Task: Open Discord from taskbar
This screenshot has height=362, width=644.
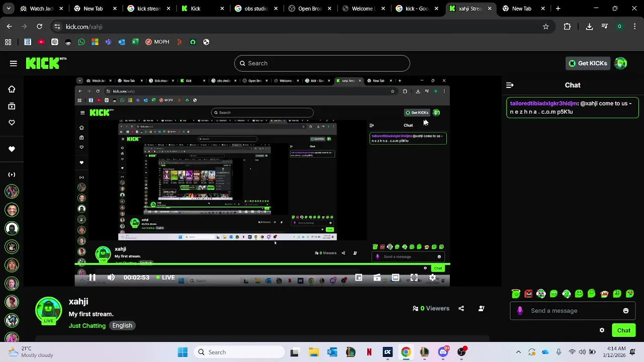Action: [x=443, y=352]
